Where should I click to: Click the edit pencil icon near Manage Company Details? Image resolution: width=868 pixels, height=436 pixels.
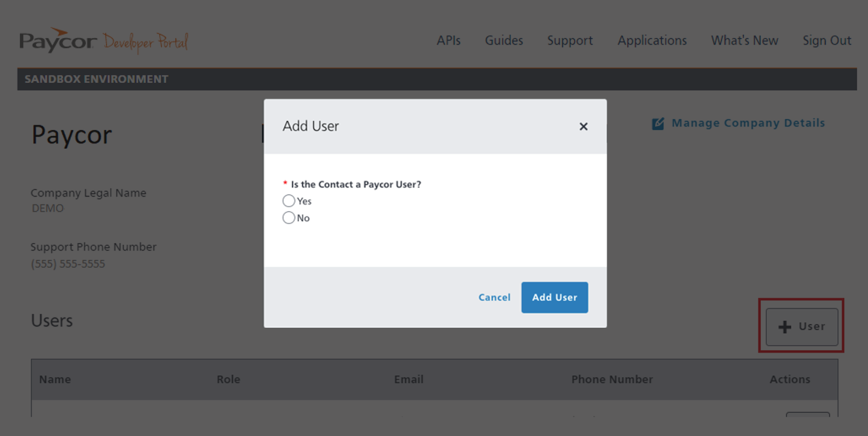[x=658, y=123]
